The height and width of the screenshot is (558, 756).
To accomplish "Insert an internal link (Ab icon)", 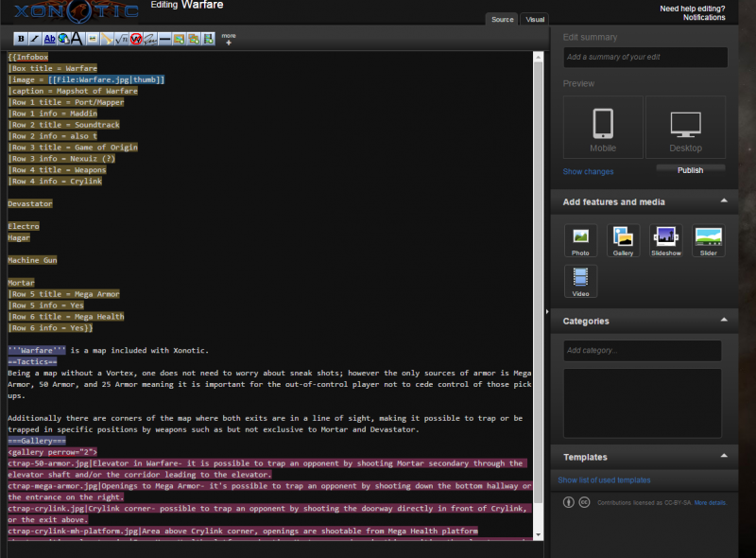I will pyautogui.click(x=49, y=39).
